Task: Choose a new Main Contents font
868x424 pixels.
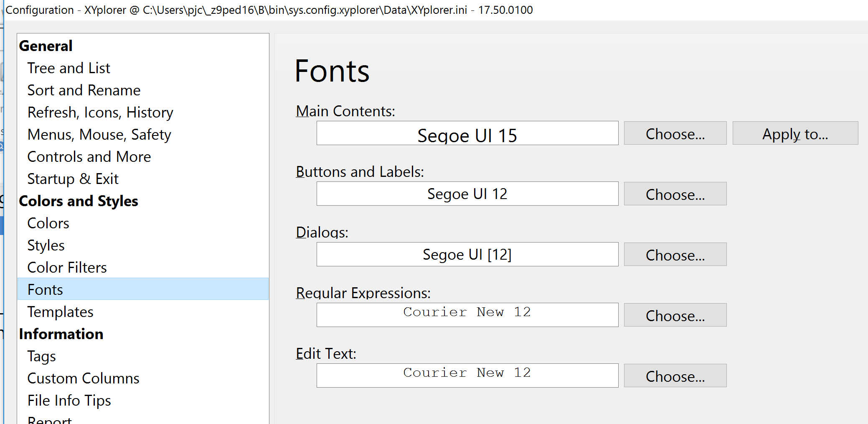Action: click(675, 133)
